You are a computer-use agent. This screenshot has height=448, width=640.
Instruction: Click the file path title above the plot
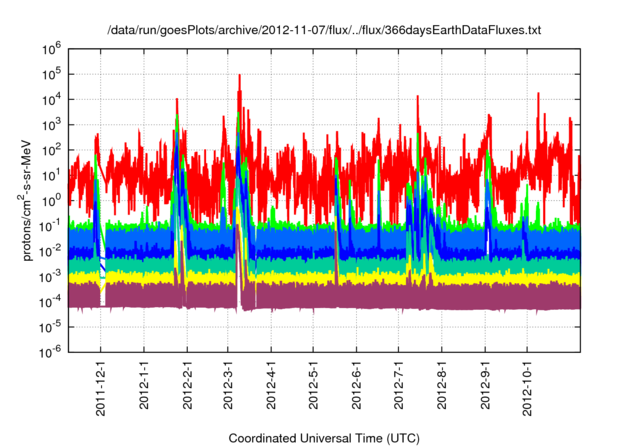pos(324,31)
